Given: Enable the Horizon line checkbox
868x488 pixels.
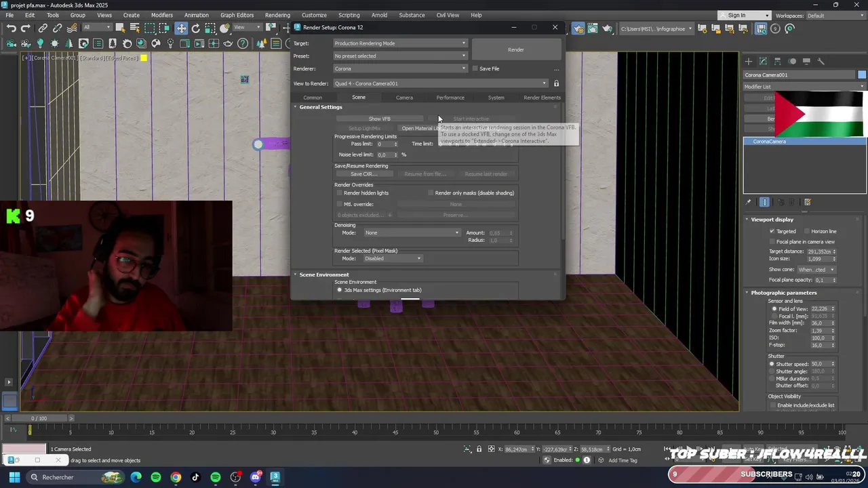Looking at the screenshot, I should [x=807, y=231].
